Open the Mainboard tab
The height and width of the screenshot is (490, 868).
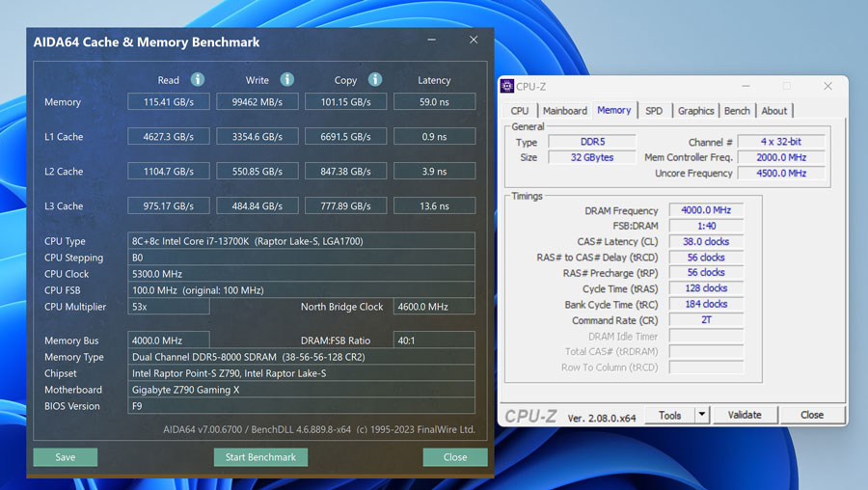[564, 111]
